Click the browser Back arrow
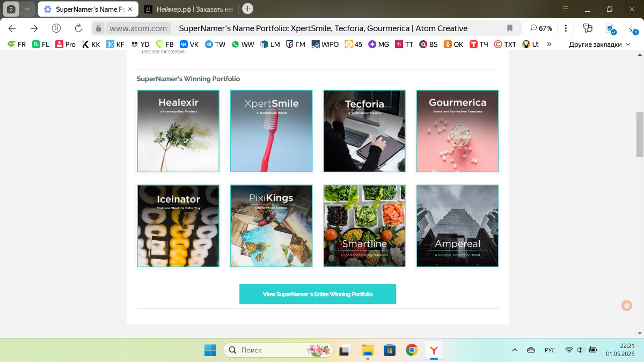Image resolution: width=644 pixels, height=362 pixels. coord(12,28)
